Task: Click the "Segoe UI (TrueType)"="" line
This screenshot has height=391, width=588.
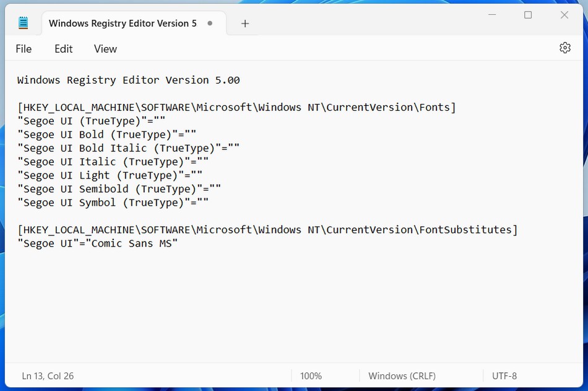Action: 91,121
